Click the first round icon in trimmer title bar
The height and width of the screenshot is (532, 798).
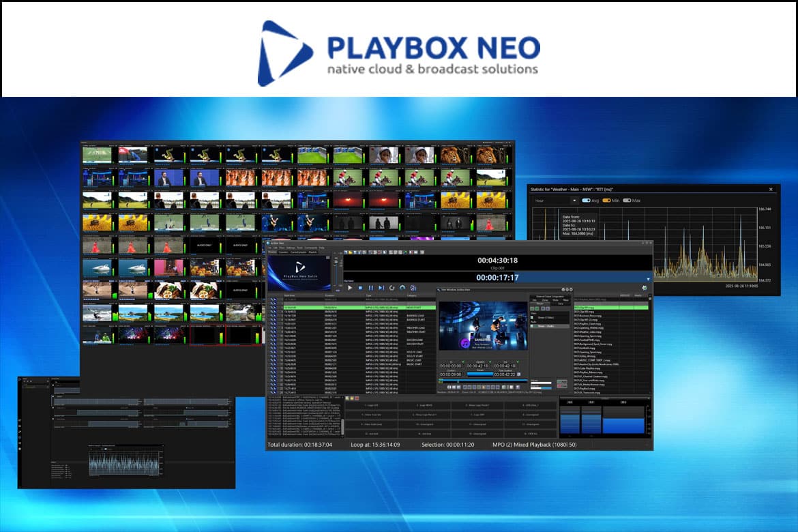pos(563,290)
